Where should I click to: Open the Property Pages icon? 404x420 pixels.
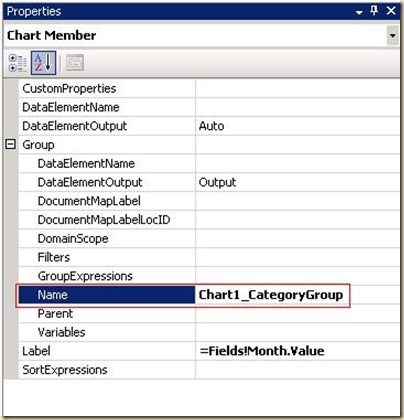tap(75, 63)
